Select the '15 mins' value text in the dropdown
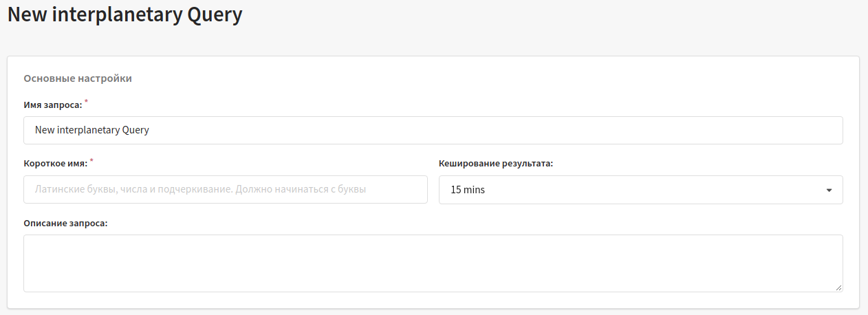Screen dimensions: 868x315 [x=468, y=190]
